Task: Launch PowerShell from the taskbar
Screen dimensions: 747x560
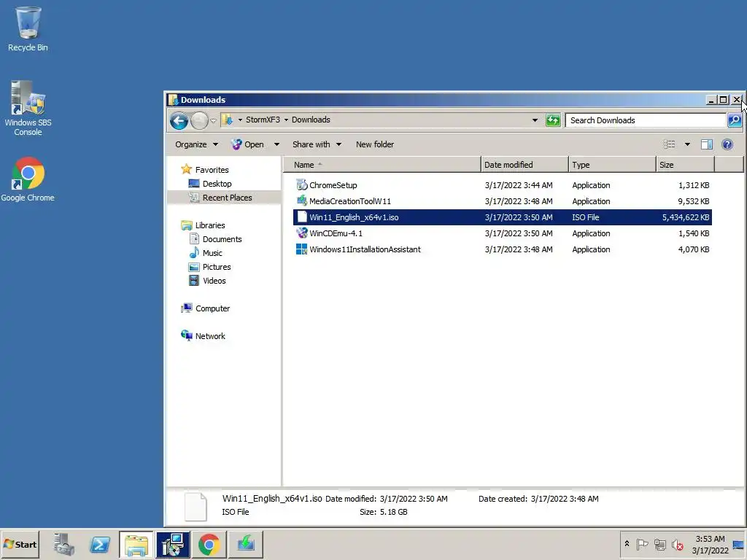Action: (x=100, y=544)
